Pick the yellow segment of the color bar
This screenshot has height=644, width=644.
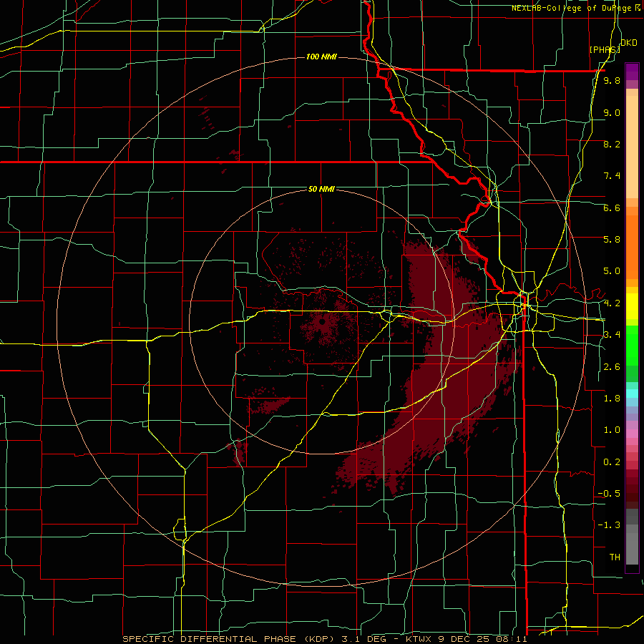(x=632, y=306)
